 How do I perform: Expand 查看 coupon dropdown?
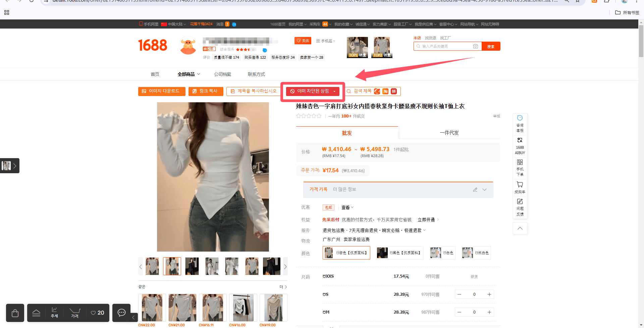coord(347,207)
